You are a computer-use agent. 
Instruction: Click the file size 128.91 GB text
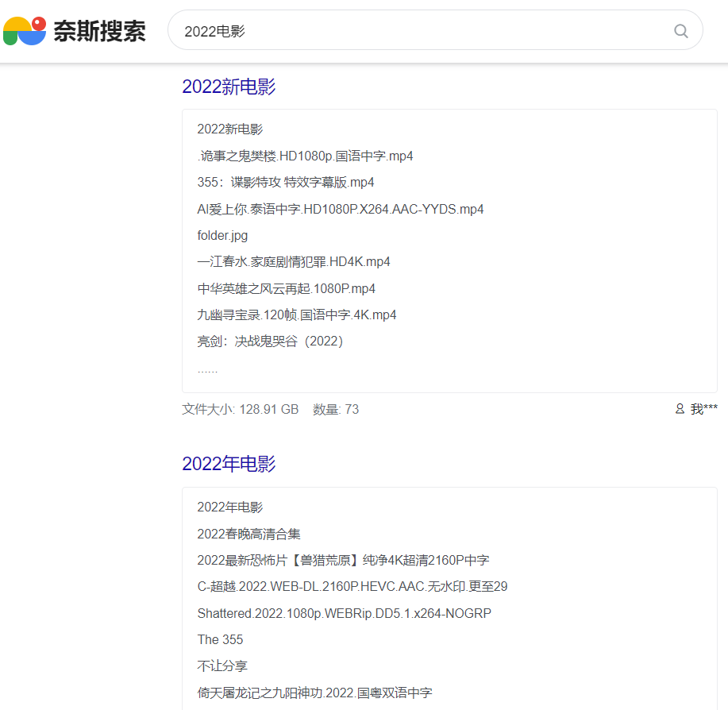coord(240,409)
